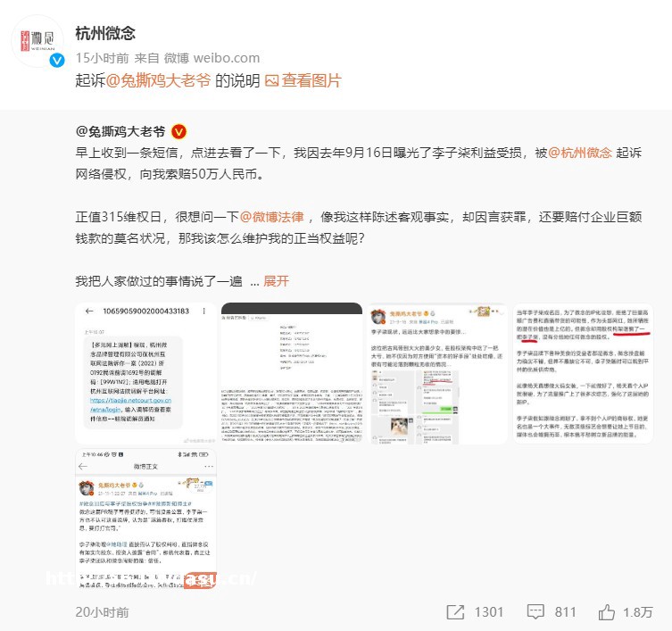Open the @杭州微念 mention in the quoted post

(580, 153)
